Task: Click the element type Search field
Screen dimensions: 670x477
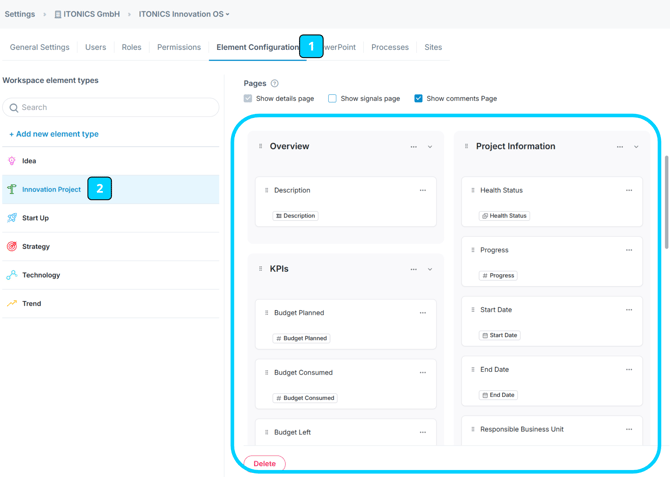Action: point(110,107)
